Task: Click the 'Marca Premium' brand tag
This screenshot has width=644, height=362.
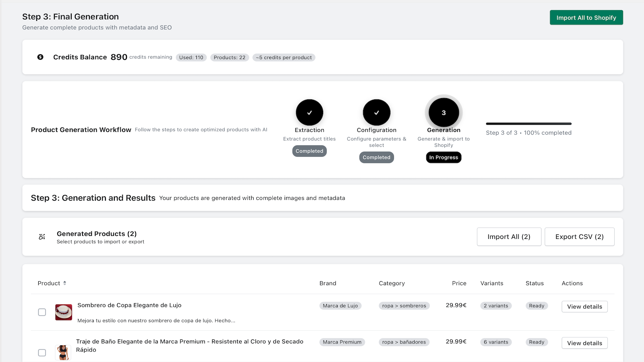Action: (x=342, y=342)
